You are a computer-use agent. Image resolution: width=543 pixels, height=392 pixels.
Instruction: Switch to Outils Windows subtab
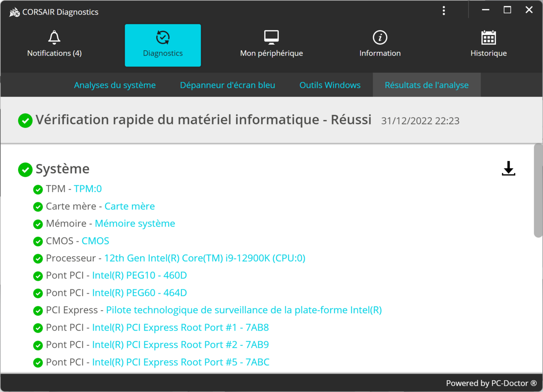330,85
